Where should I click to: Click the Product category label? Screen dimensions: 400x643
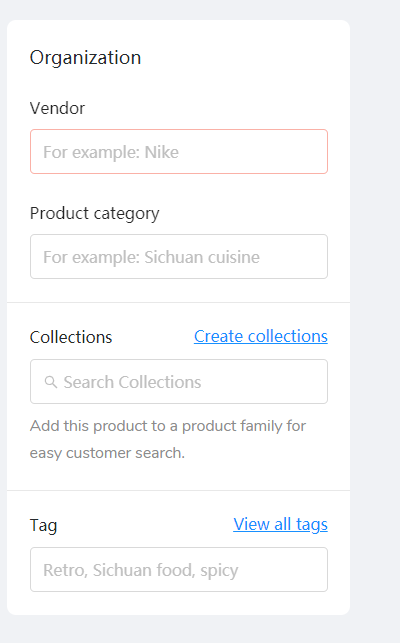[x=95, y=214]
